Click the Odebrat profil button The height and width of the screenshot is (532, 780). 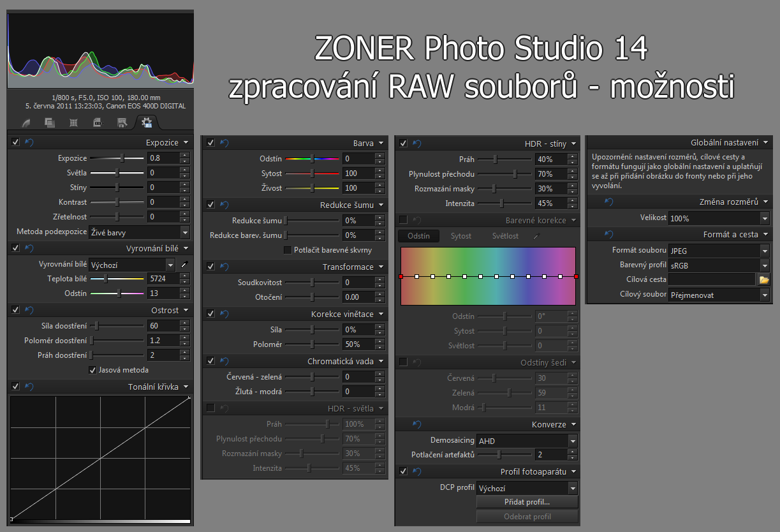527,517
